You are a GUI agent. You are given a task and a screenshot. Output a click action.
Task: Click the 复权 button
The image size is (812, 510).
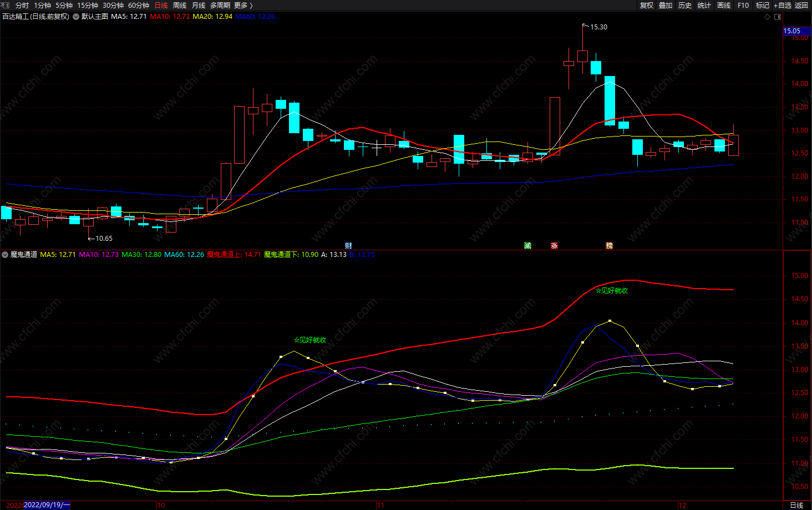(x=646, y=5)
